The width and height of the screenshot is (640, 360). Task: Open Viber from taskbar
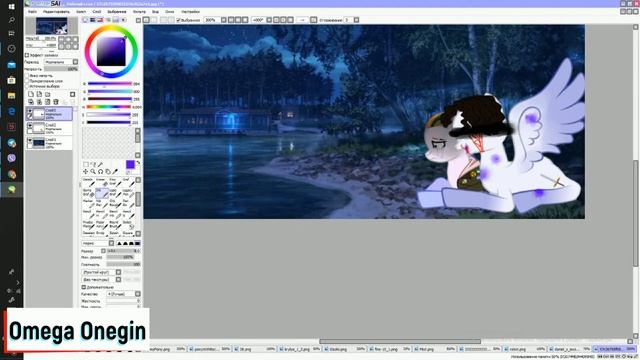click(11, 158)
